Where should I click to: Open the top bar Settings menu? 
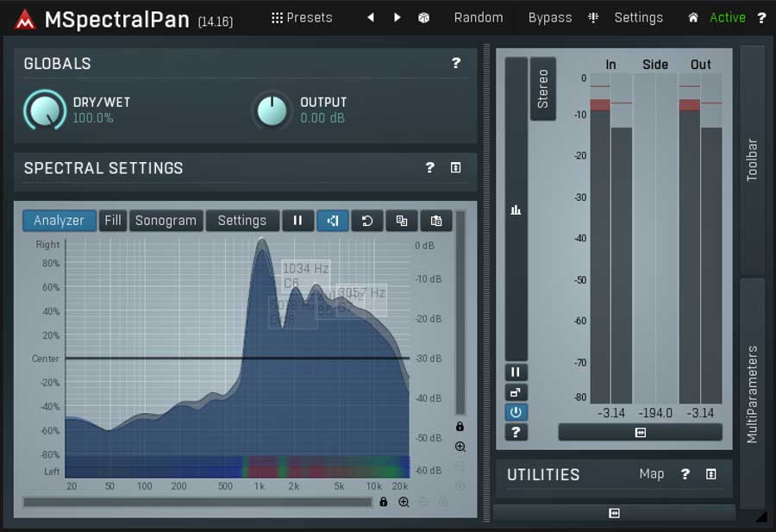point(638,18)
